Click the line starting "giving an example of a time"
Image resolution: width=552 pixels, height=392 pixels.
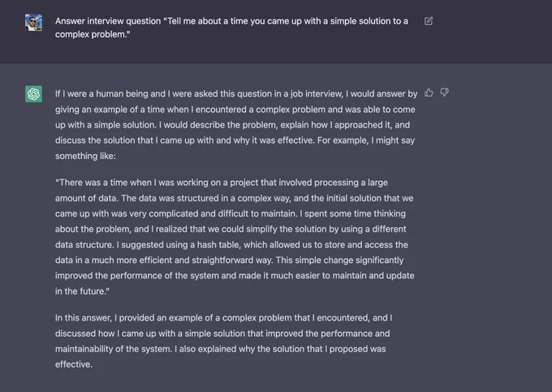point(235,110)
